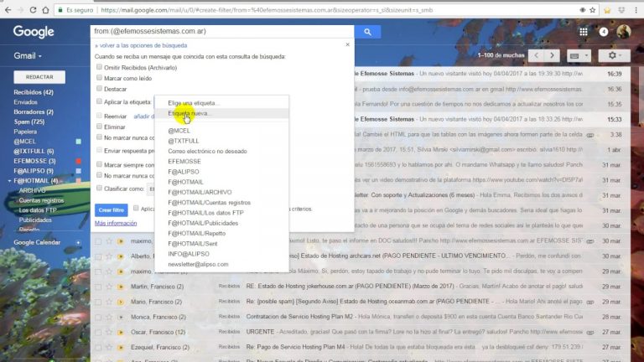Enable 'Omitir Recibidos (Archivarlo)' checkbox
Viewport: 644px width, 362px height.
click(x=99, y=67)
